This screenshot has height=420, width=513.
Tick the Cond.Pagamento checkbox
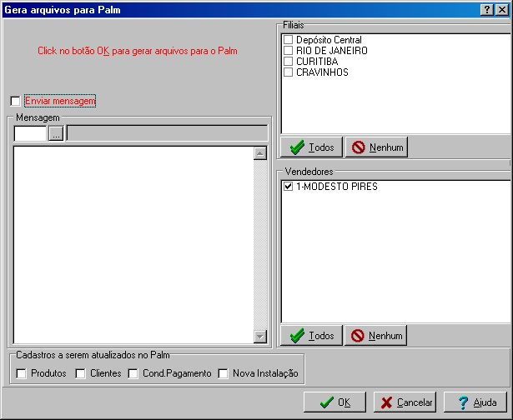[133, 373]
